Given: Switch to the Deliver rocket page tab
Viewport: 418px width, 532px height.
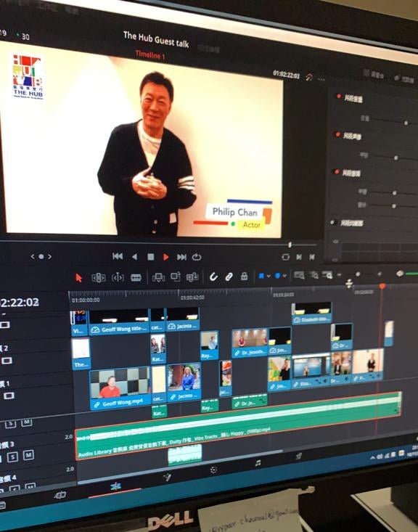Looking at the screenshot, I should (x=298, y=457).
